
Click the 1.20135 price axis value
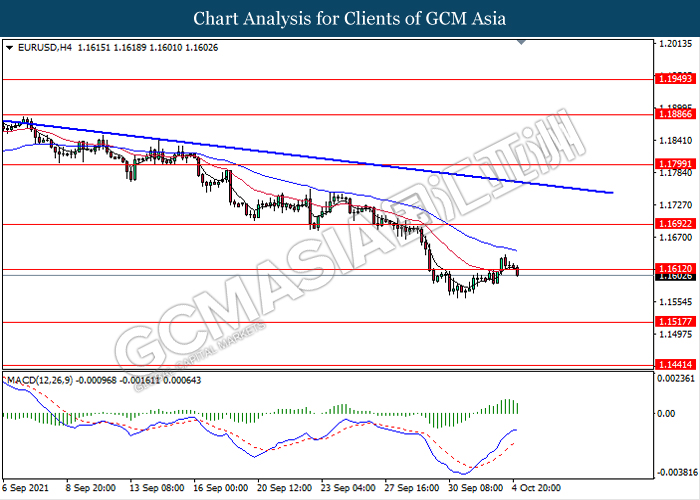pyautogui.click(x=675, y=44)
